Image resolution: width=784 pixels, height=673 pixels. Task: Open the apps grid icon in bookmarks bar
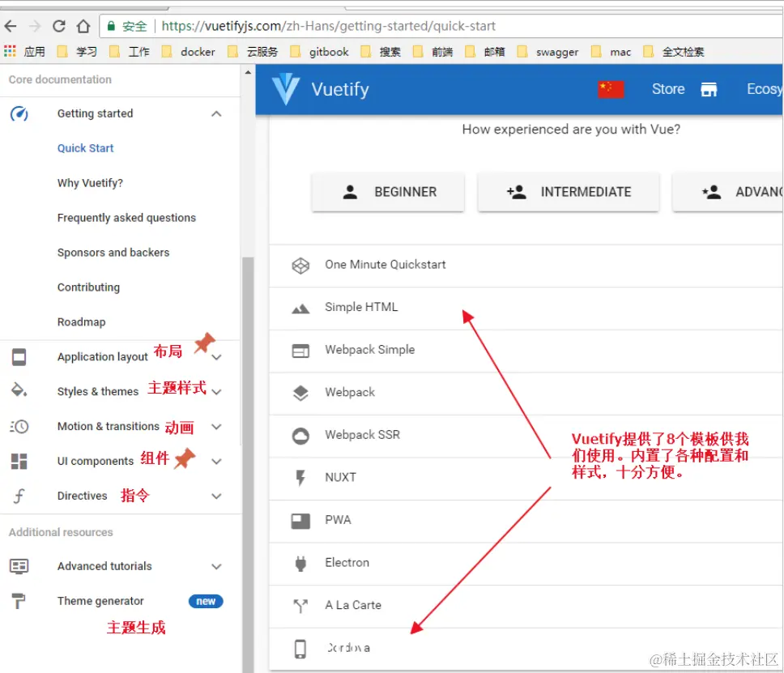(10, 52)
